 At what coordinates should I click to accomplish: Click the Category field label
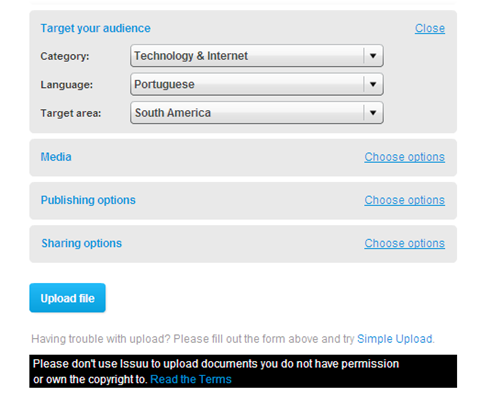tap(65, 56)
